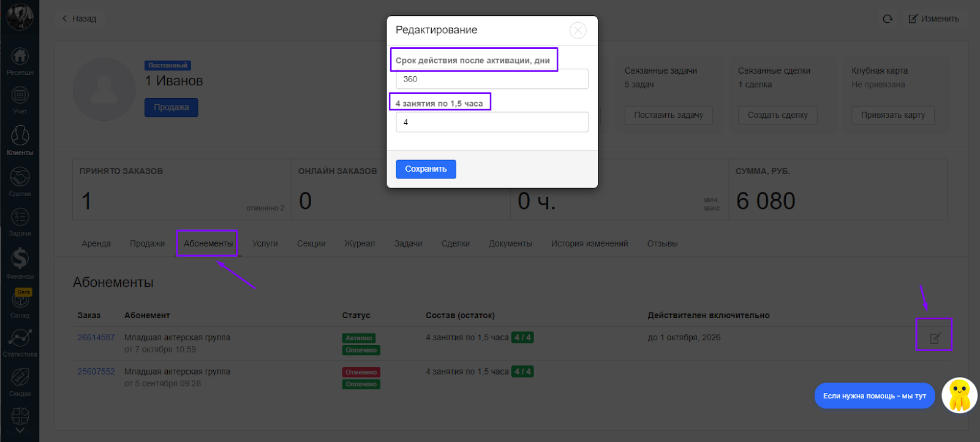Viewport: 980px width, 442px height.
Task: Switch to the Аренда tab
Action: [96, 243]
